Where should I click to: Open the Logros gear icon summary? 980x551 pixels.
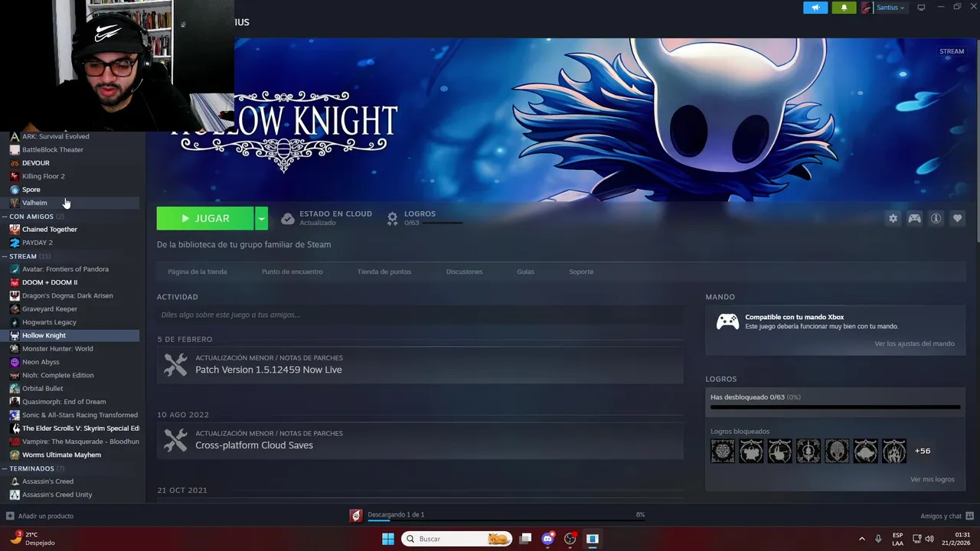click(x=392, y=218)
